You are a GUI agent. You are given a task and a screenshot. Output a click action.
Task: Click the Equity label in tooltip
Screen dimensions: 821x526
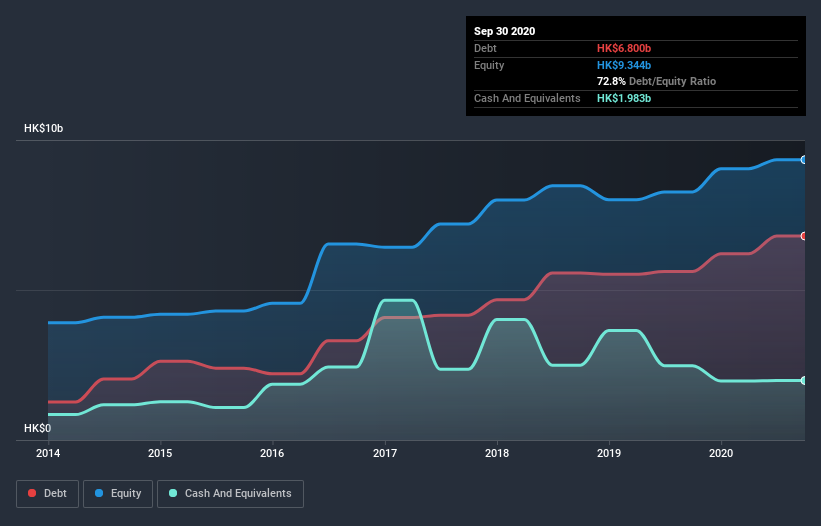489,65
